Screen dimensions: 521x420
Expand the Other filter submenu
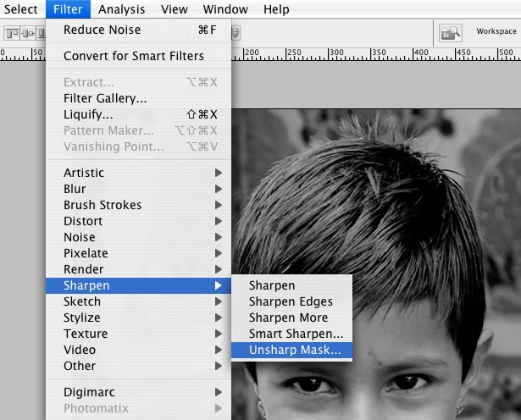pyautogui.click(x=138, y=366)
